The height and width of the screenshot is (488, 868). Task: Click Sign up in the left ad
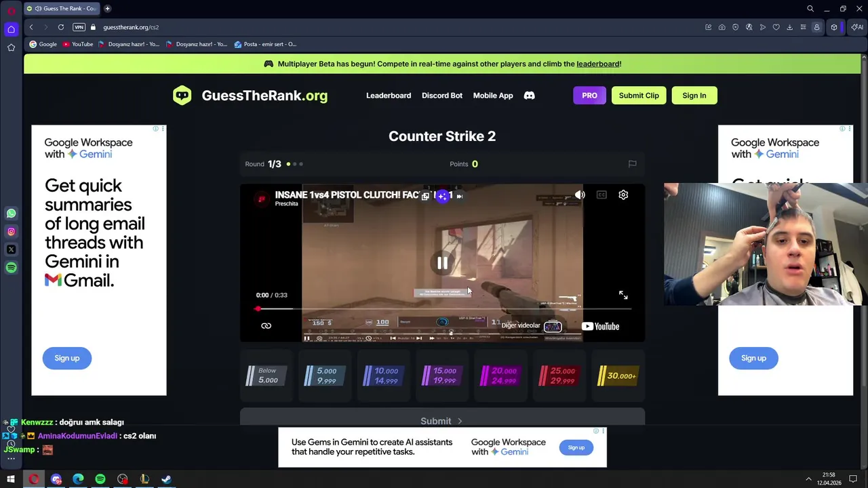(x=67, y=358)
